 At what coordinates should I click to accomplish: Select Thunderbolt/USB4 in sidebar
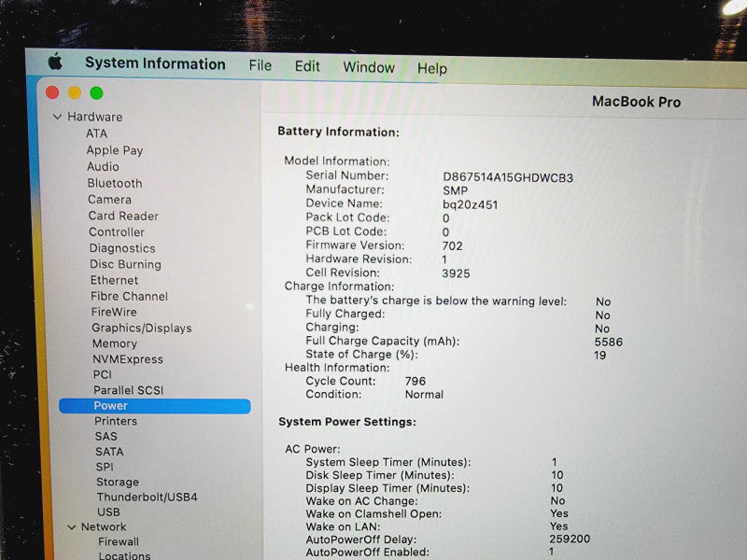pyautogui.click(x=148, y=497)
